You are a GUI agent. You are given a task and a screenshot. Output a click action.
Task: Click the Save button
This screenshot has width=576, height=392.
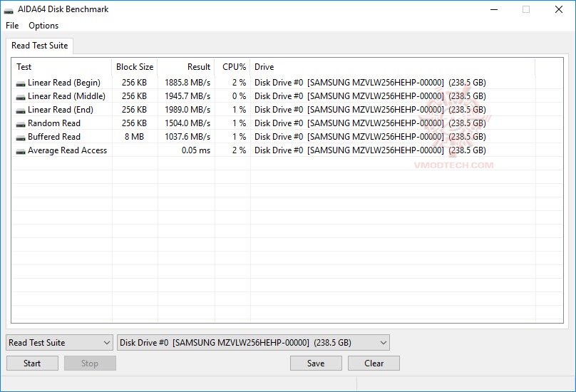point(316,363)
